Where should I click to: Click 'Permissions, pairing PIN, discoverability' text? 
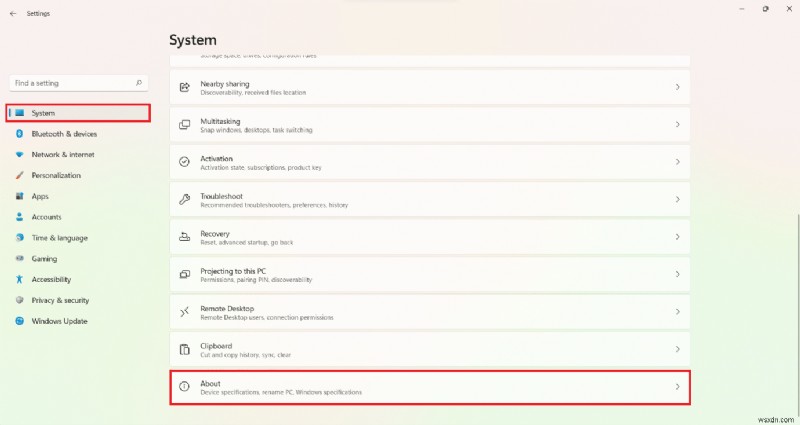click(x=256, y=280)
